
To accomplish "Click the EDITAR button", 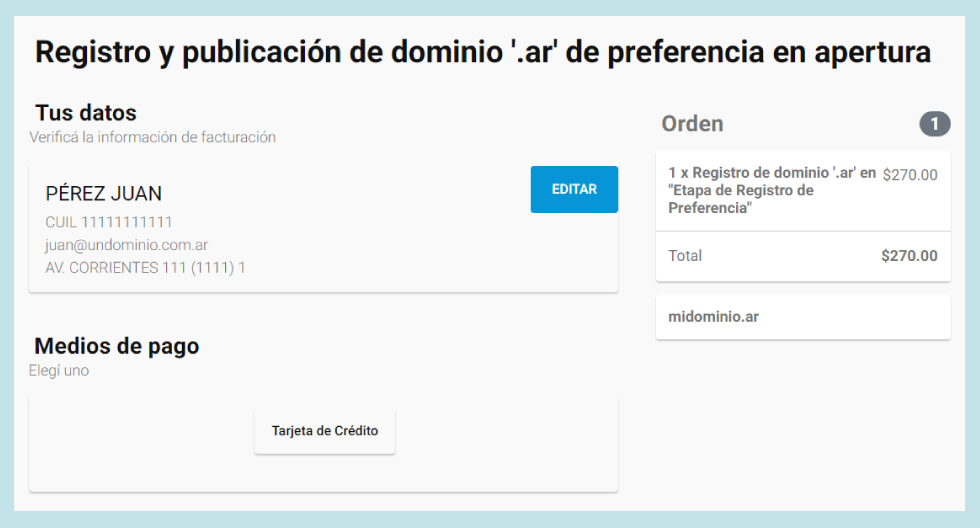I will pos(574,189).
